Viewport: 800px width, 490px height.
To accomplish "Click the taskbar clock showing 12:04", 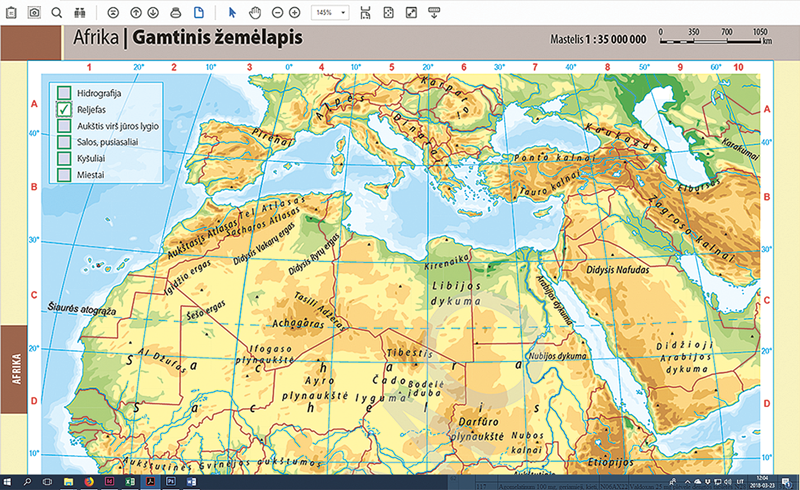I will pos(761,481).
